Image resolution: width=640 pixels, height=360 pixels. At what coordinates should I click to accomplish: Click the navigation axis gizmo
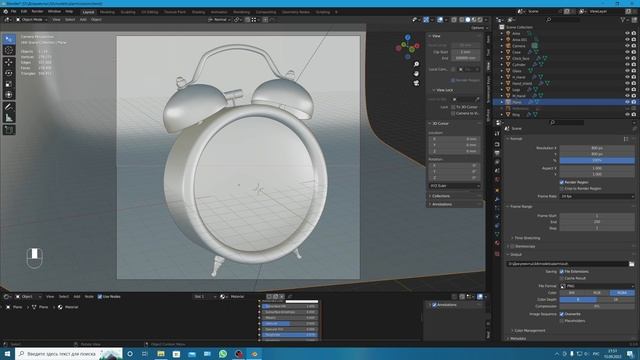pos(407,47)
